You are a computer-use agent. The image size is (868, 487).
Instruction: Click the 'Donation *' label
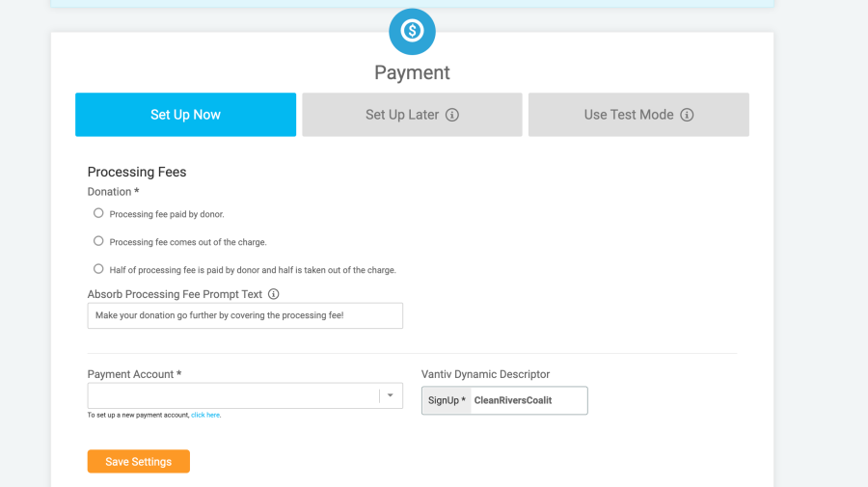coord(113,192)
